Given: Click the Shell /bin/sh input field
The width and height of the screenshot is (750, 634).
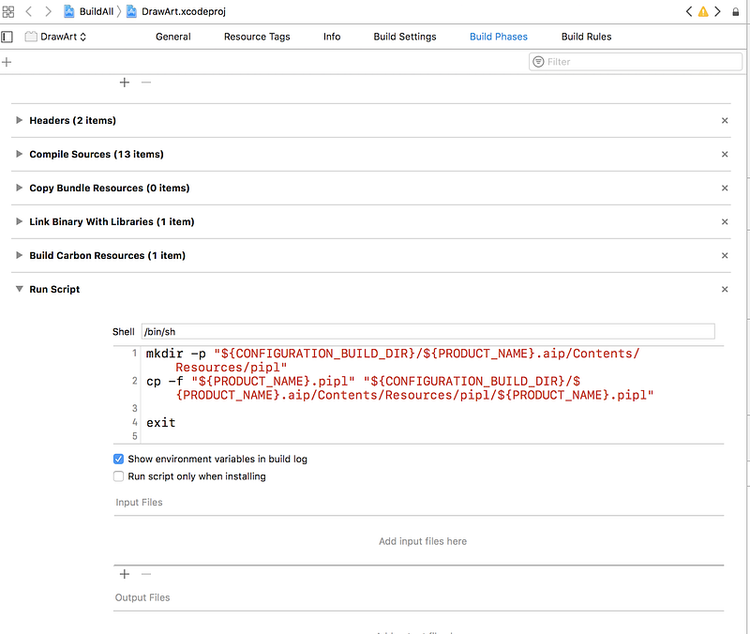Looking at the screenshot, I should [428, 332].
